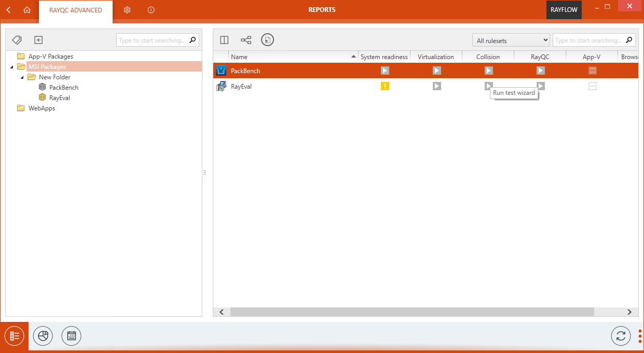Click the info icon next to settings

[150, 10]
